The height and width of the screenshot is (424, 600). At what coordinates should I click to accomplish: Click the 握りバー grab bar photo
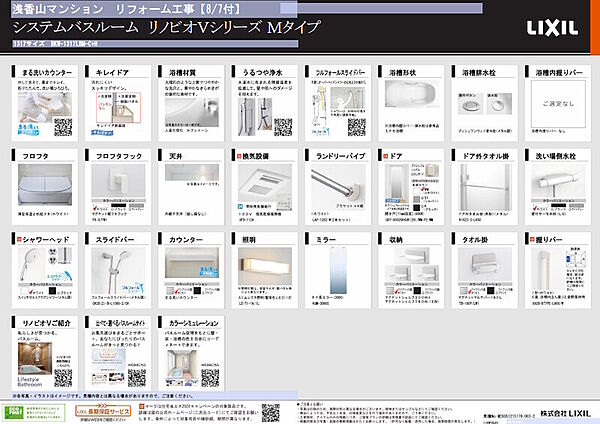coord(543,270)
